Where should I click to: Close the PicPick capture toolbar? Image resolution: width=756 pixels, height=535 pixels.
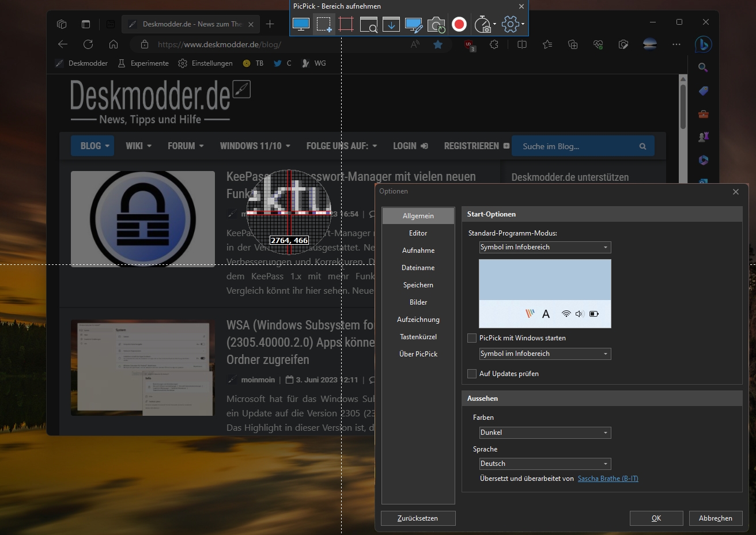521,6
